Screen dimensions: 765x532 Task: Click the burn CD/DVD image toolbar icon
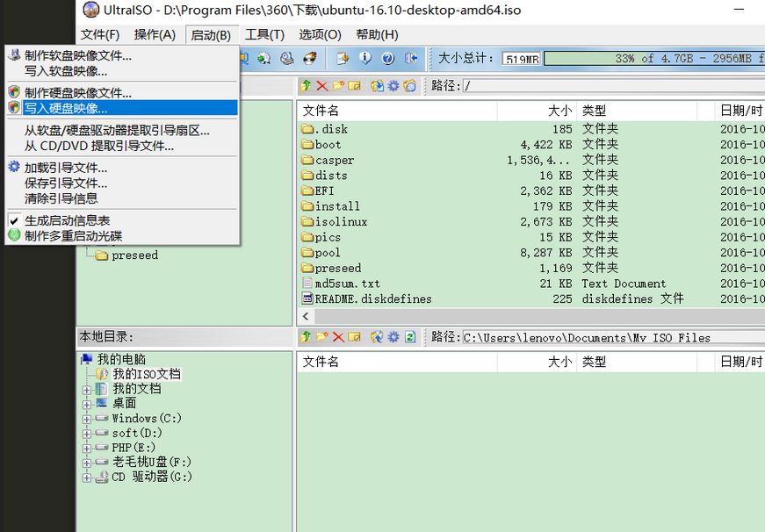click(x=310, y=59)
